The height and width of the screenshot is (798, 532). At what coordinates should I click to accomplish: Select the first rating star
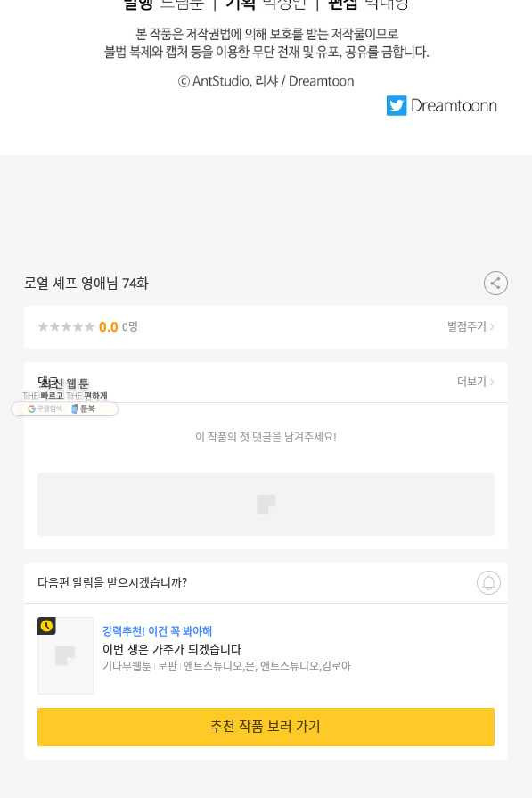pyautogui.click(x=44, y=326)
